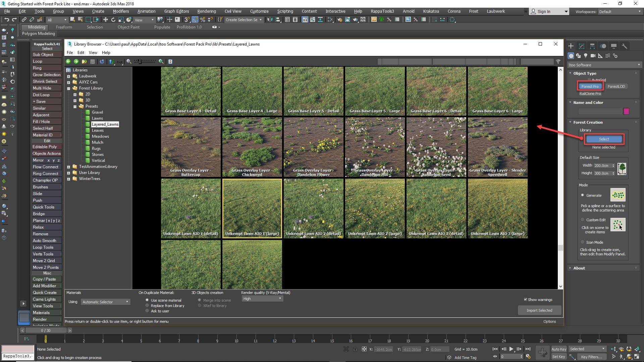
Task: Click the object color swatch in Name and Color
Action: (x=627, y=111)
